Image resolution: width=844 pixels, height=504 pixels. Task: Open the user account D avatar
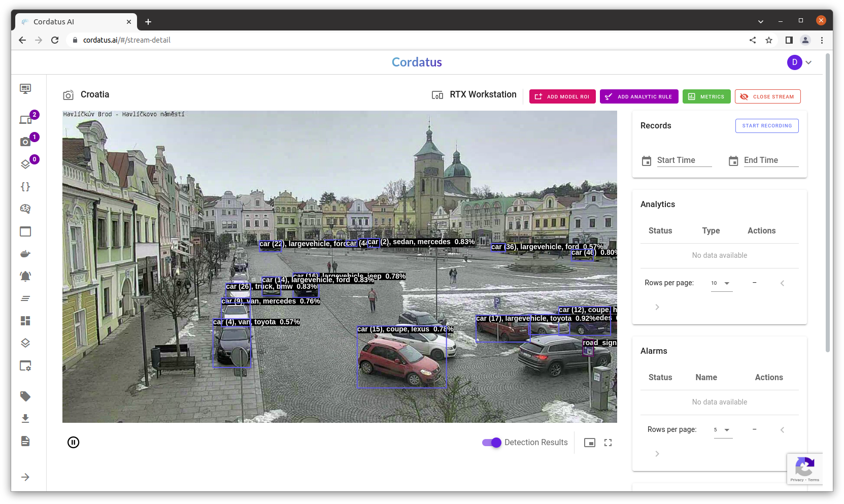point(795,62)
